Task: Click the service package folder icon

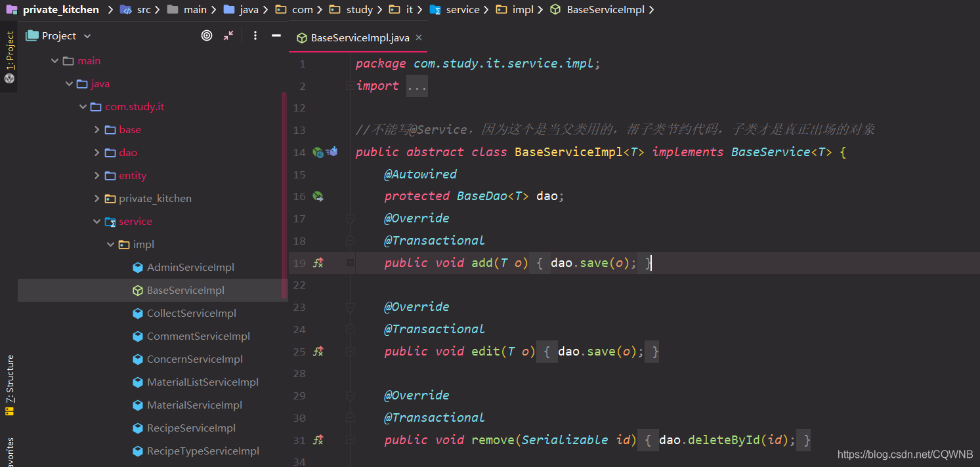Action: [110, 222]
